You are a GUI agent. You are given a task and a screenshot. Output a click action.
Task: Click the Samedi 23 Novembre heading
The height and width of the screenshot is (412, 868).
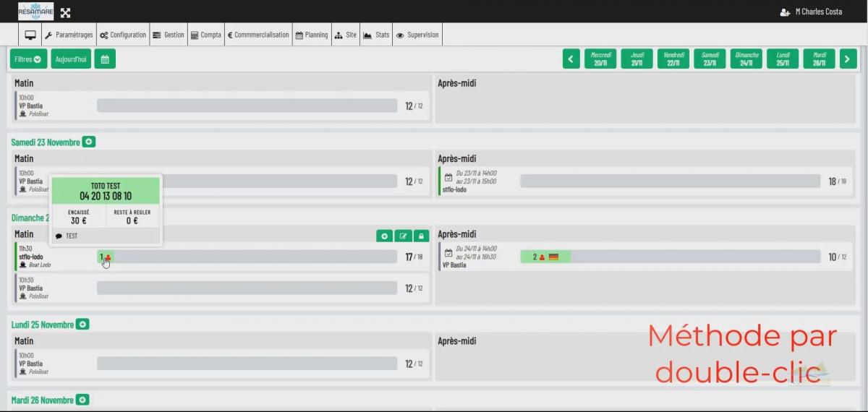coord(46,142)
